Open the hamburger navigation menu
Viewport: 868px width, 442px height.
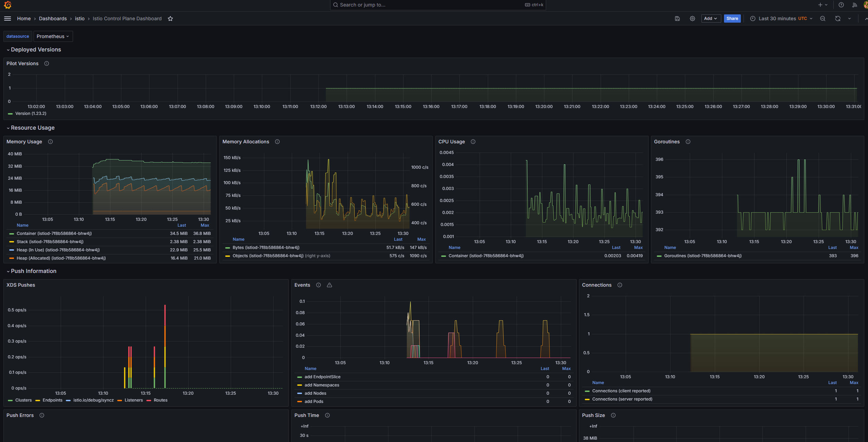(8, 19)
